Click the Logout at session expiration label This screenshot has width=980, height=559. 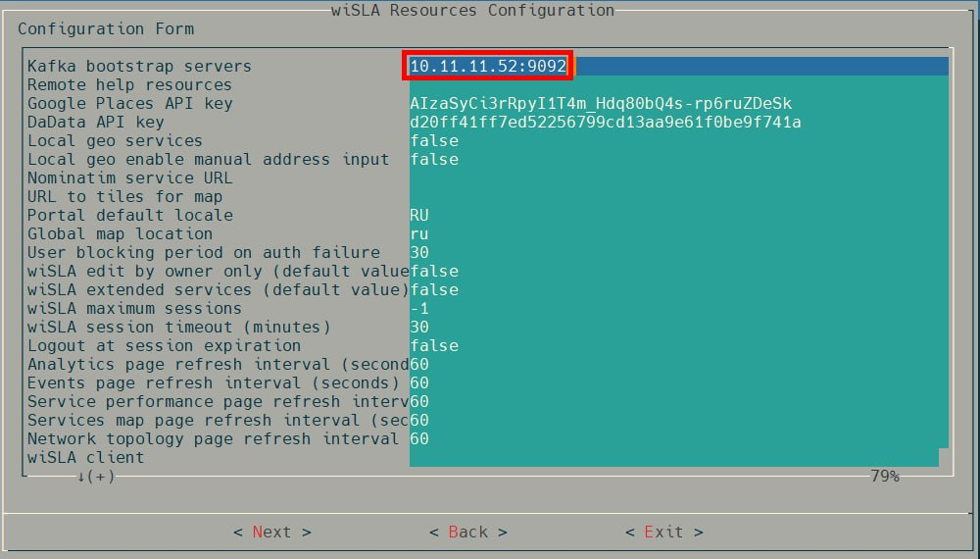click(x=164, y=346)
